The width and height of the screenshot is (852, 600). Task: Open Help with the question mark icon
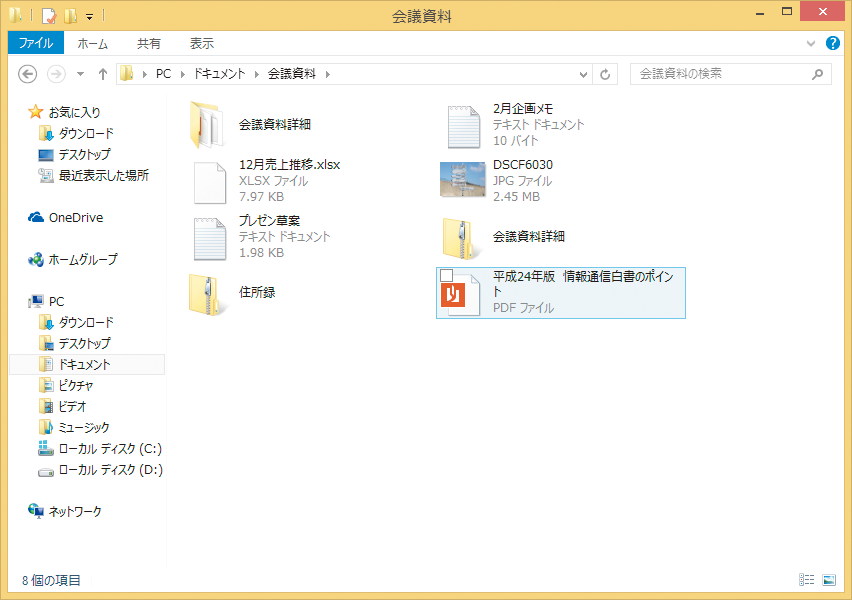tap(832, 43)
